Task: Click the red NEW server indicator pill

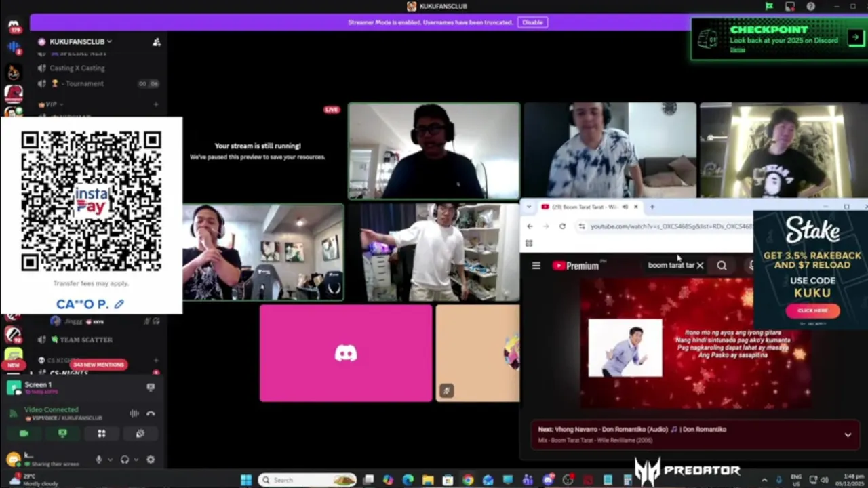Action: (x=14, y=365)
